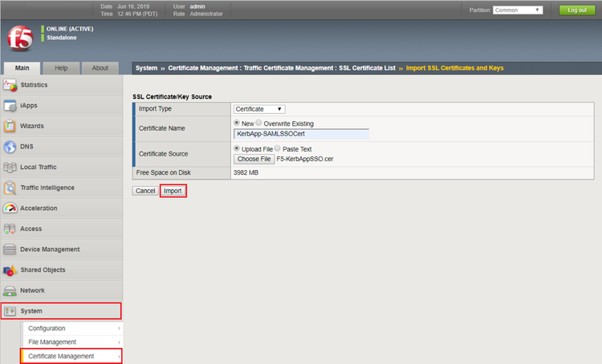Click the Log out button

coord(577,10)
